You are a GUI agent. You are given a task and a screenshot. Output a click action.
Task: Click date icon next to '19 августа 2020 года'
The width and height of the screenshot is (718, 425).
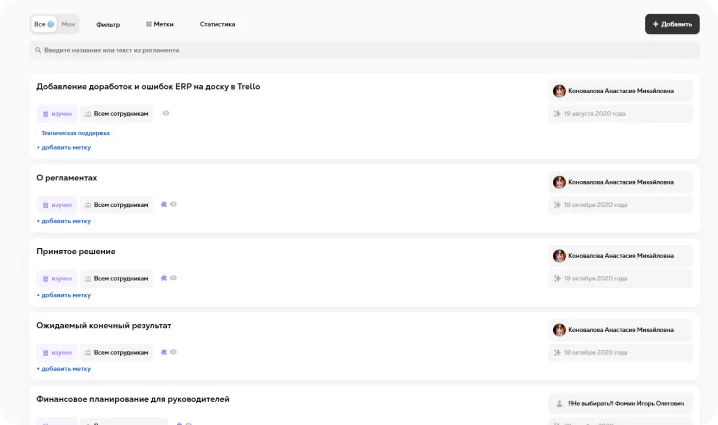pyautogui.click(x=557, y=114)
